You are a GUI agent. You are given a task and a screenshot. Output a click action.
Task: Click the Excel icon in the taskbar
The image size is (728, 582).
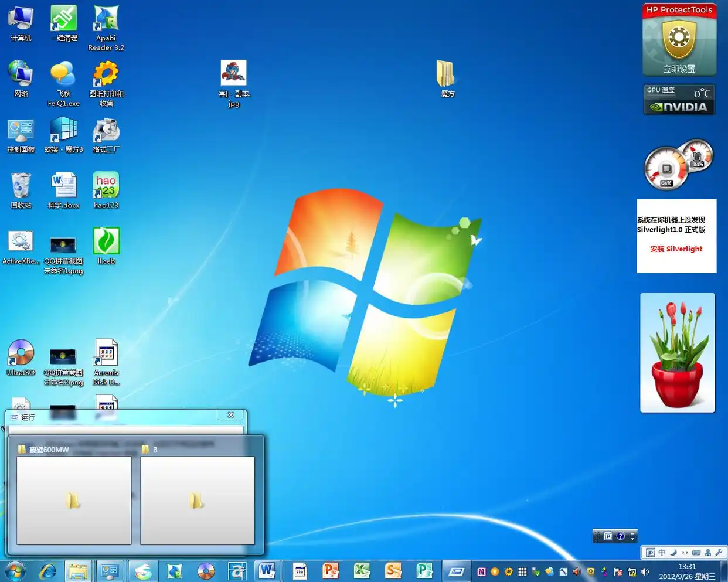[x=362, y=570]
